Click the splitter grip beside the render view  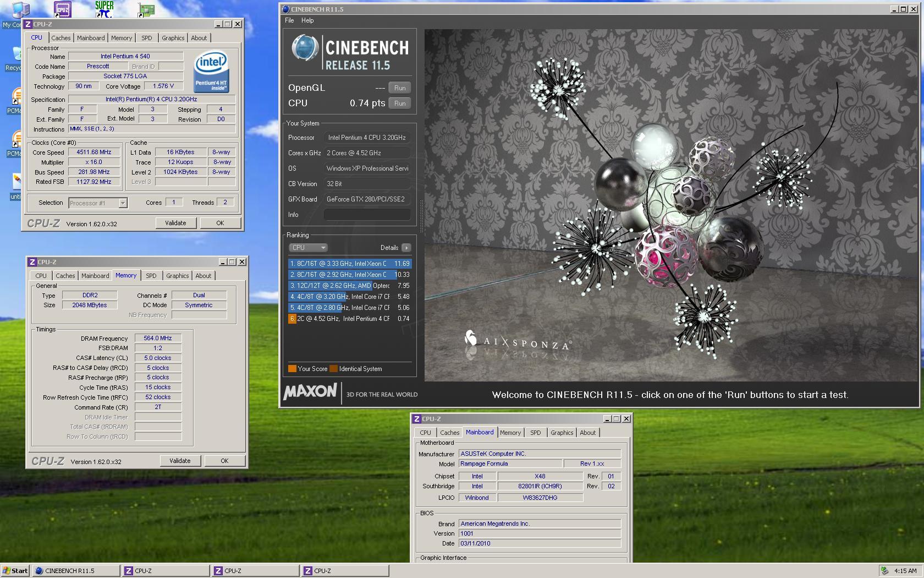[x=421, y=215]
